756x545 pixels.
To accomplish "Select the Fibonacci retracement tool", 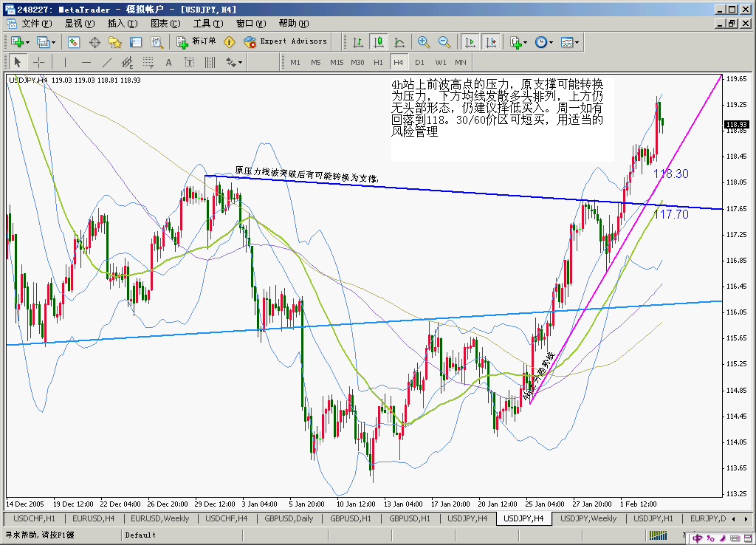I will click(148, 62).
